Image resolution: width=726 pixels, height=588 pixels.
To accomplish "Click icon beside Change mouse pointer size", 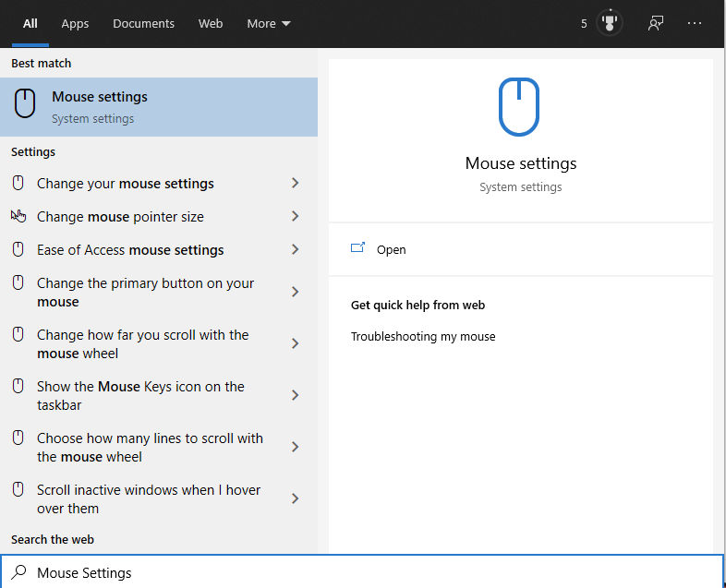I will [x=18, y=217].
